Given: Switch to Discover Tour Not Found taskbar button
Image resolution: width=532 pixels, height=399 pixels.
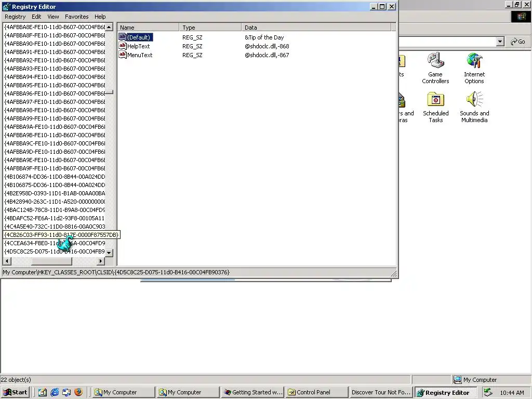Looking at the screenshot, I should click(381, 392).
